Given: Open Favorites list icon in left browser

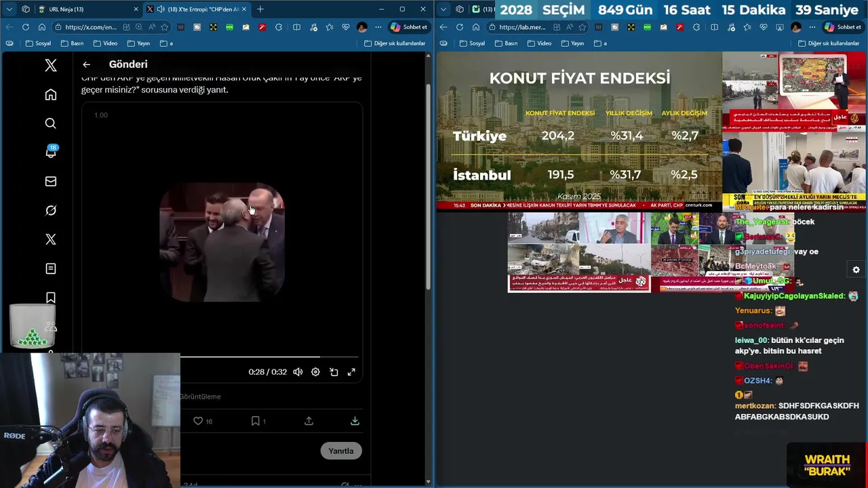Looking at the screenshot, I should pos(330,27).
